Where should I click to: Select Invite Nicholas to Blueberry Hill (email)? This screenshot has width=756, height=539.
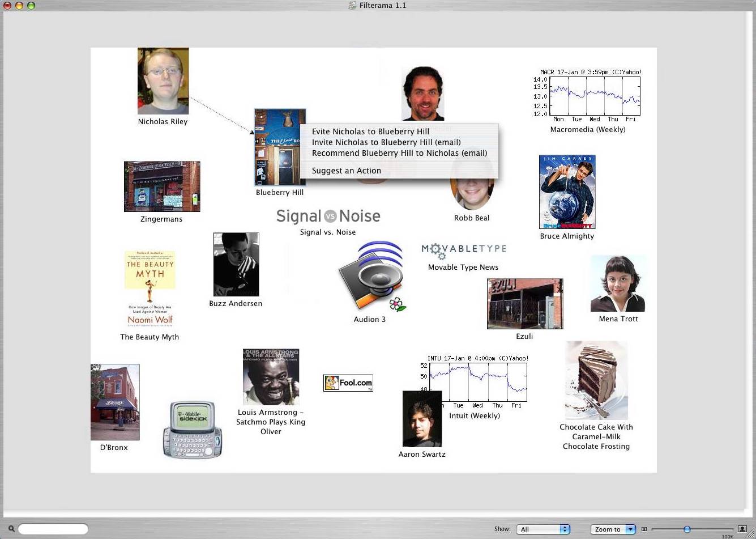tap(386, 142)
